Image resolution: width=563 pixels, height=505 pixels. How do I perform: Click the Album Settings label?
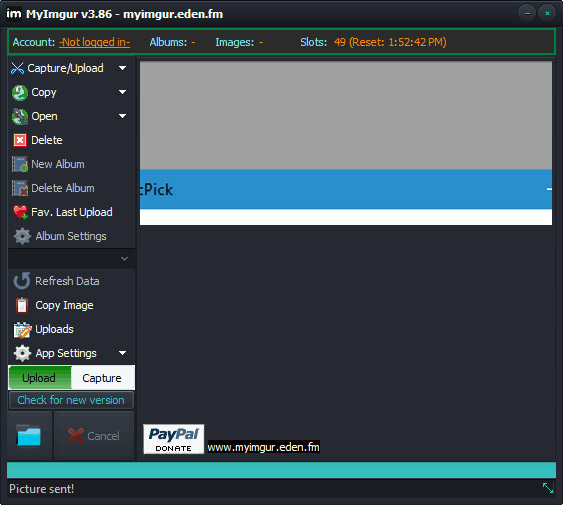point(71,236)
